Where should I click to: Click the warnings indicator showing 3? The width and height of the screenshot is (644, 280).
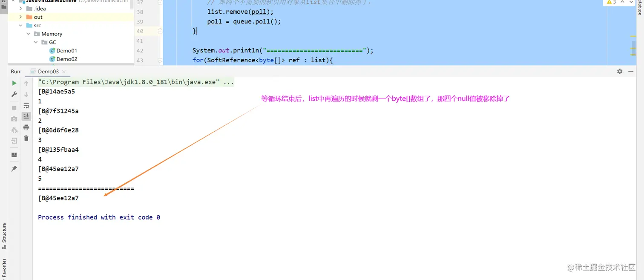(x=611, y=2)
